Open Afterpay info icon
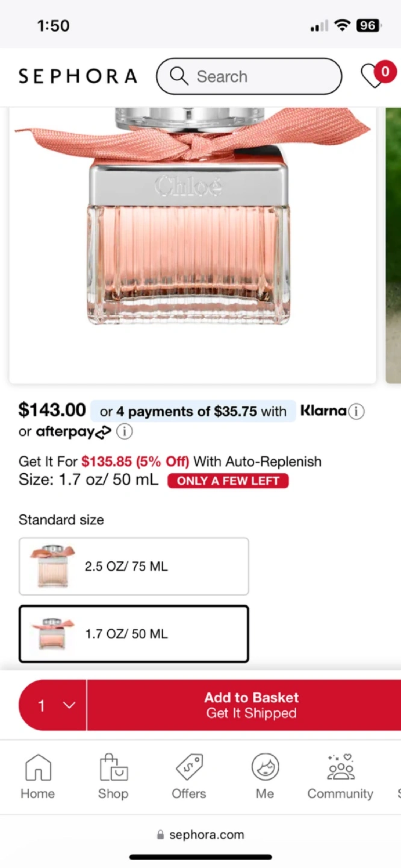401x868 pixels. point(124,432)
